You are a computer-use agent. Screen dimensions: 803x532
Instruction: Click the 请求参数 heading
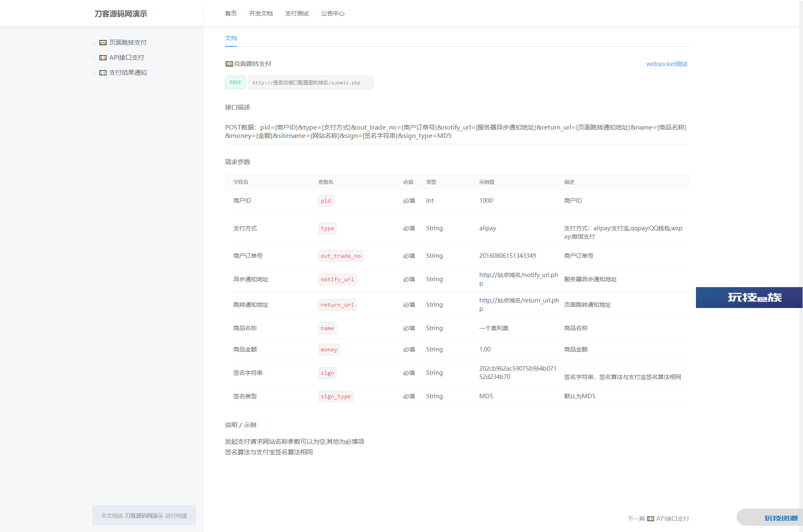(238, 162)
